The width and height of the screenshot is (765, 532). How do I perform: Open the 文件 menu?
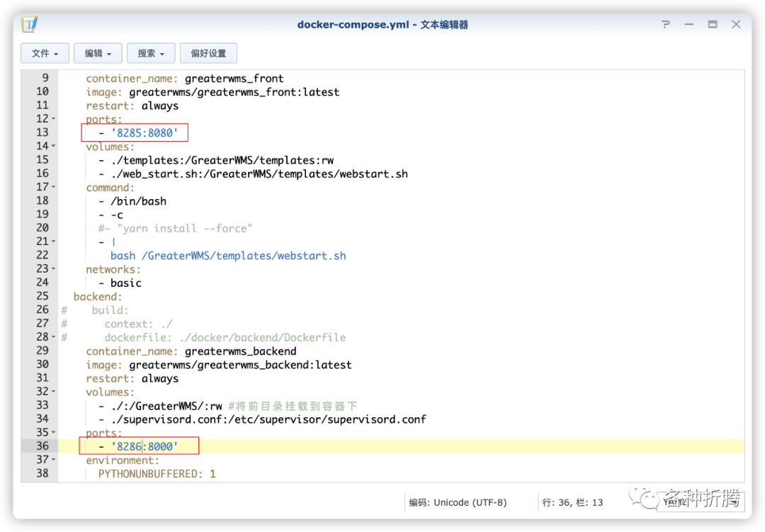click(45, 53)
